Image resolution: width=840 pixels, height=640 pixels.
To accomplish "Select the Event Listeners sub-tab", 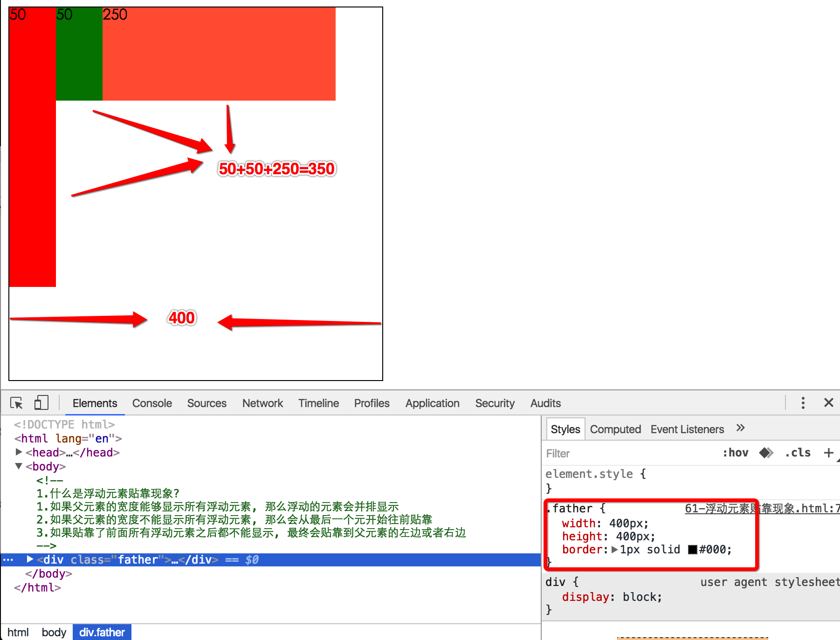I will point(687,429).
